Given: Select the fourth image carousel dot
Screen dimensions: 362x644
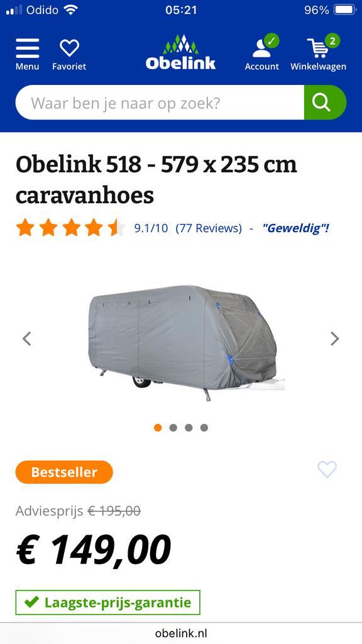Looking at the screenshot, I should coord(204,428).
